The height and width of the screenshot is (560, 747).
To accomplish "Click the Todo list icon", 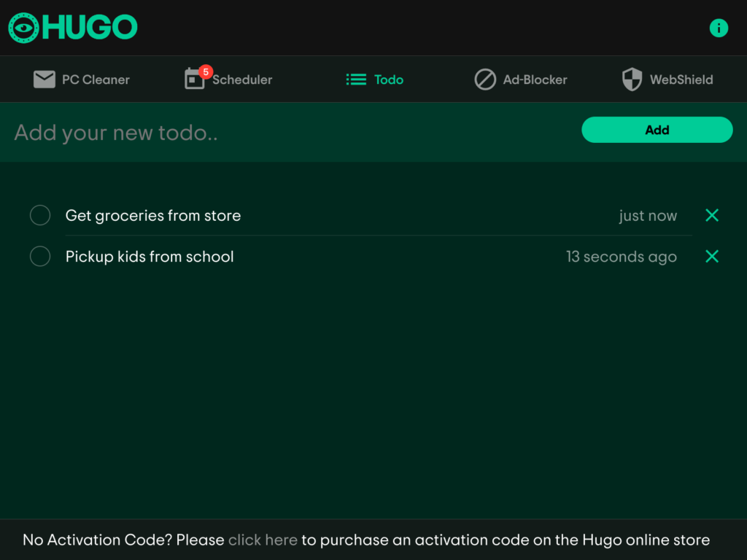I will [x=355, y=79].
